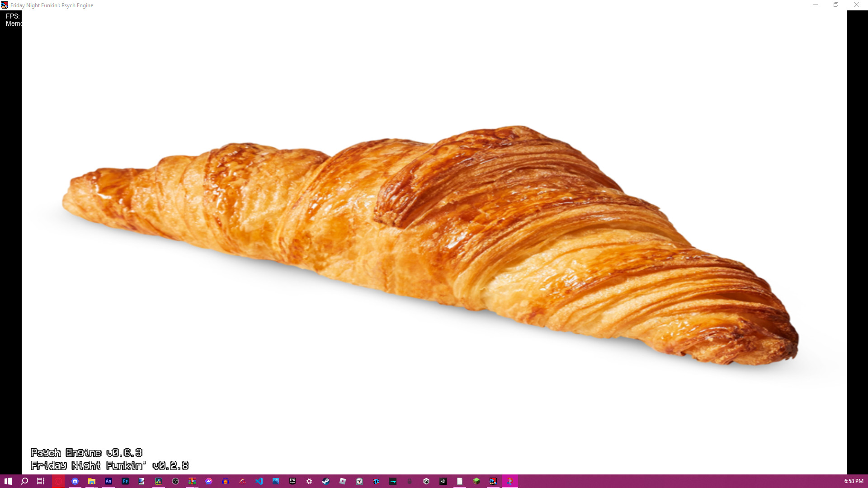868x488 pixels.
Task: Show the clock reading 6:58 PM
Action: [x=854, y=481]
